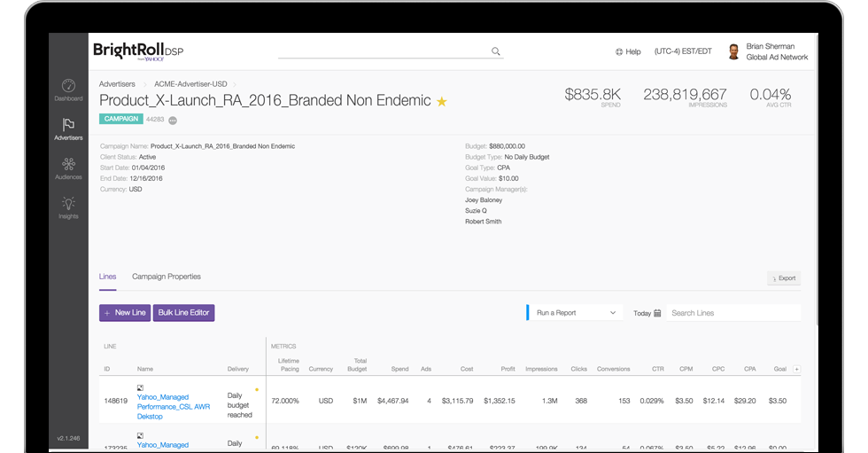Screen dimensions: 868x453
Task: Switch to the Lines tab
Action: pyautogui.click(x=107, y=277)
